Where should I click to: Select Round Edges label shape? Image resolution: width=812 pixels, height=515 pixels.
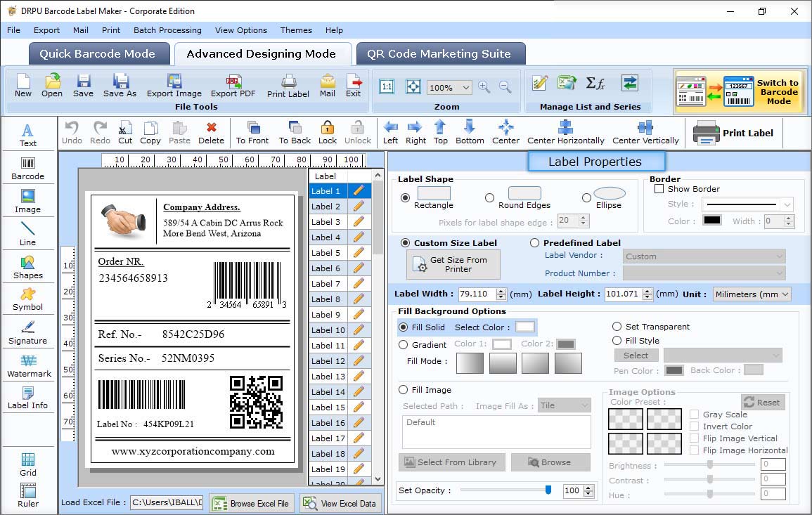[x=489, y=197]
